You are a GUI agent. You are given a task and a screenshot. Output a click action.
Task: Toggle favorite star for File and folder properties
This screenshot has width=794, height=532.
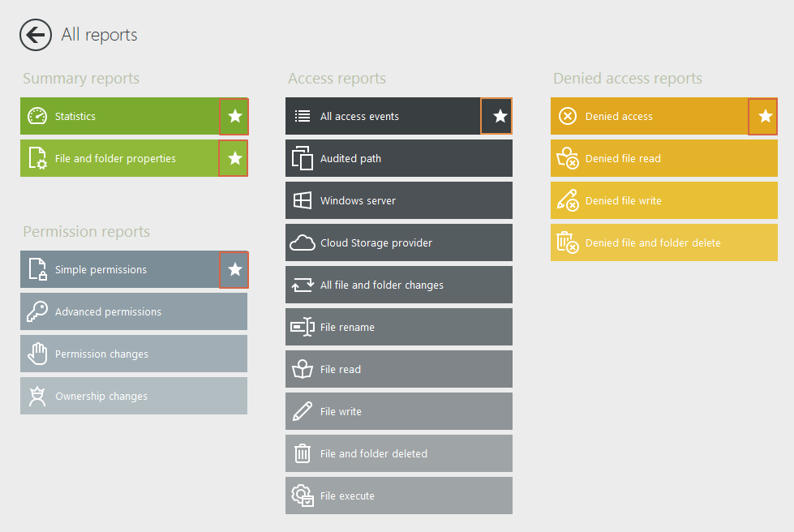[234, 159]
